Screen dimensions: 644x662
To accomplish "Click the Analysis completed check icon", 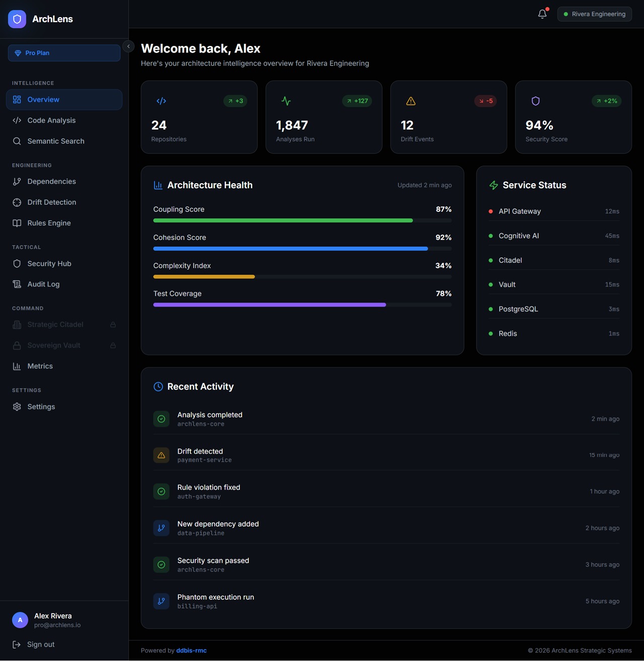I will coord(162,419).
